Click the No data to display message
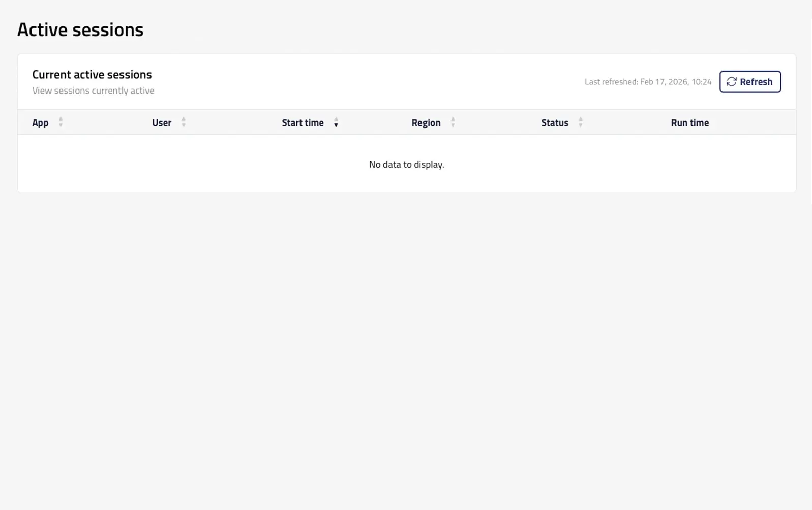Screen dimensions: 812x510 406,164
